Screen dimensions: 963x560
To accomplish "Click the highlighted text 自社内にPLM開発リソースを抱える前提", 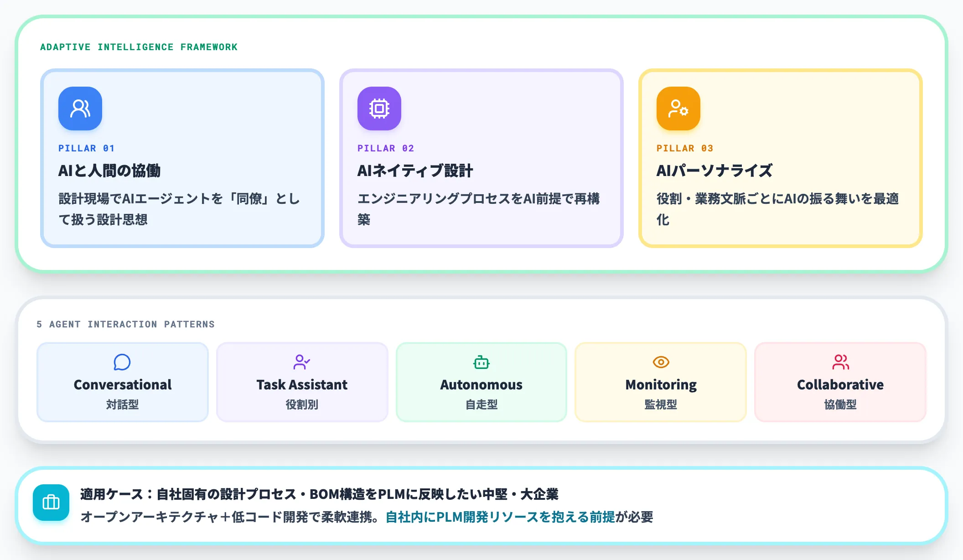I will [500, 517].
